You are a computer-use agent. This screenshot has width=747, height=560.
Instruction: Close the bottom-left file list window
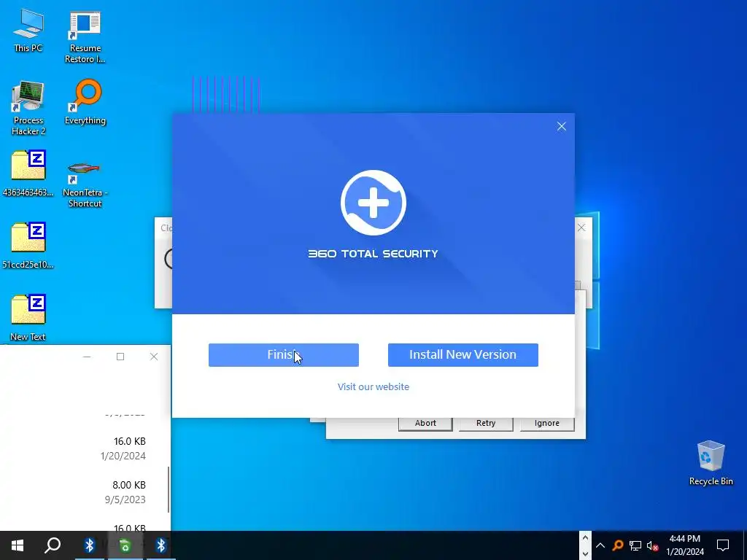[x=154, y=357]
